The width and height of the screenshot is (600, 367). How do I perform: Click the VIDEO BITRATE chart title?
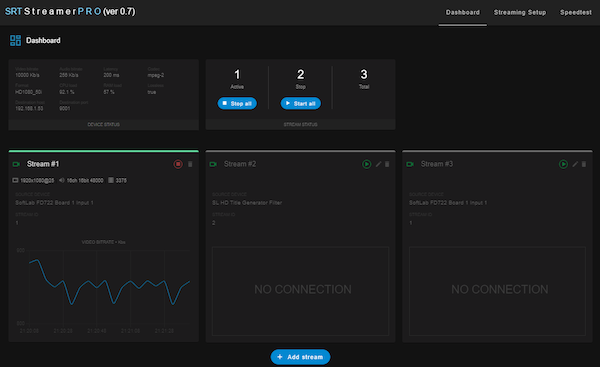tap(103, 242)
